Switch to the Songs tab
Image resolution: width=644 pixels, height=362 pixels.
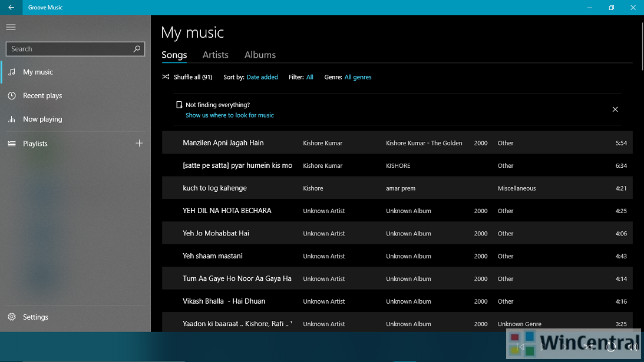174,55
